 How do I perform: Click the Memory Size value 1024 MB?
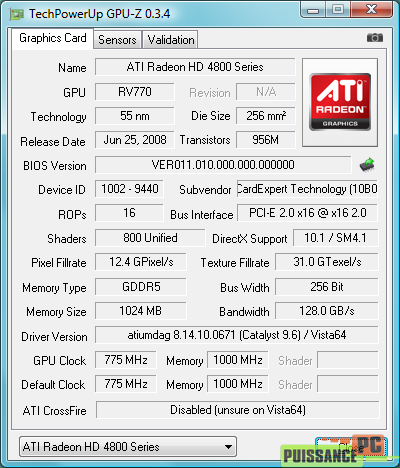[x=141, y=311]
